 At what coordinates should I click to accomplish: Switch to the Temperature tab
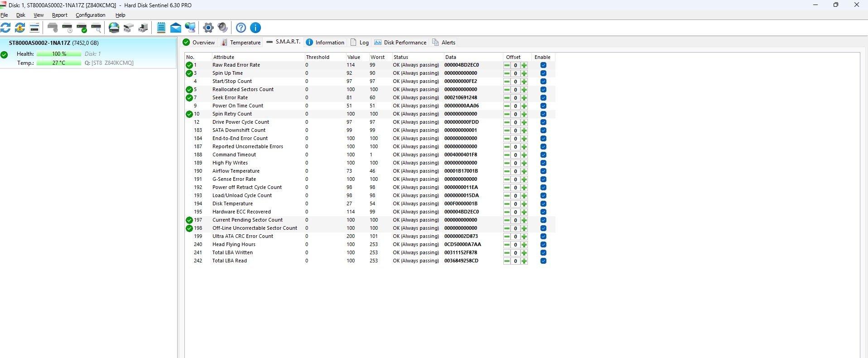pos(241,43)
